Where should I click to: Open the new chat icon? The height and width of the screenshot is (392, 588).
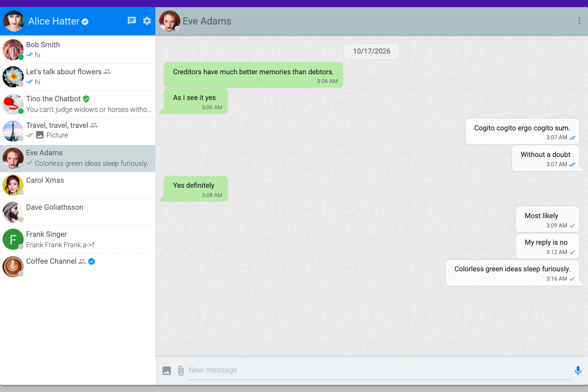132,21
